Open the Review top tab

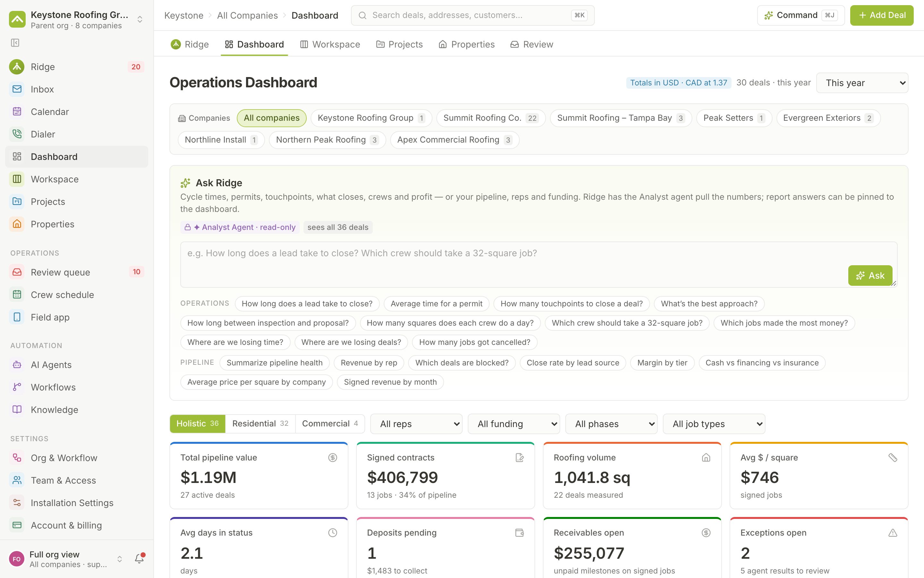[532, 45]
